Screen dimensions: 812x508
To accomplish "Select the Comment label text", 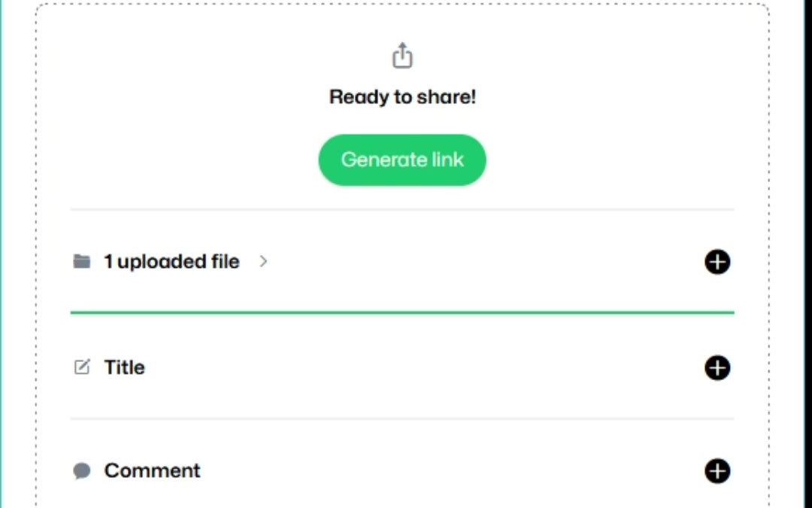I will pos(152,471).
